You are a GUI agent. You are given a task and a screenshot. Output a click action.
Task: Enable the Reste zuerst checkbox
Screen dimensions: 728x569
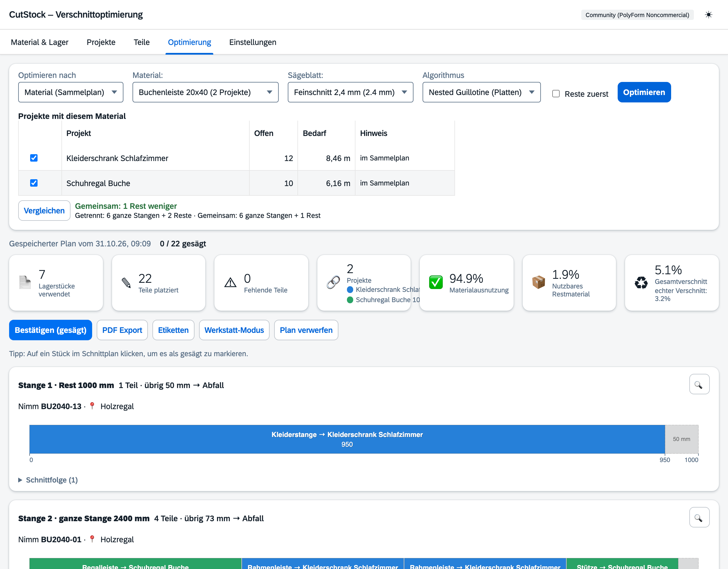click(556, 94)
